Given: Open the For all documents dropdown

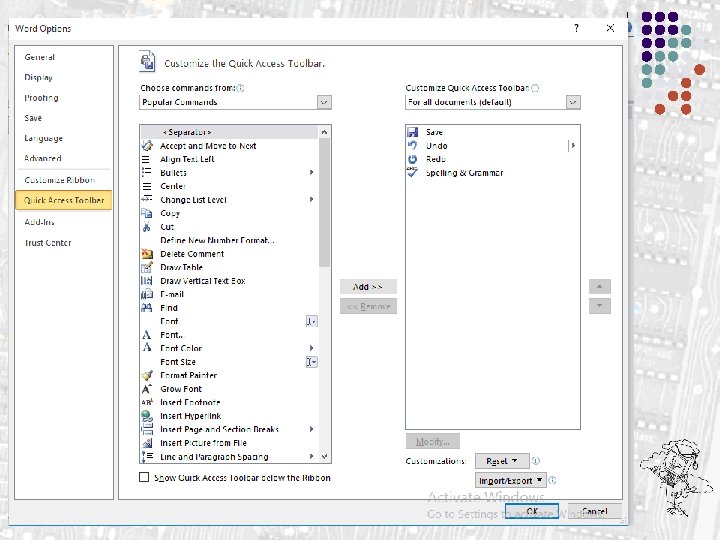Looking at the screenshot, I should (x=573, y=102).
